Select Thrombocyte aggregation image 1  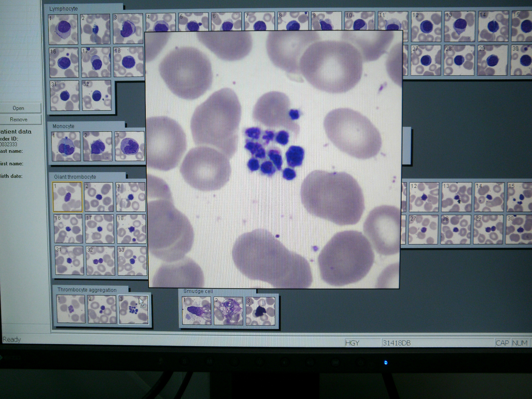(71, 309)
